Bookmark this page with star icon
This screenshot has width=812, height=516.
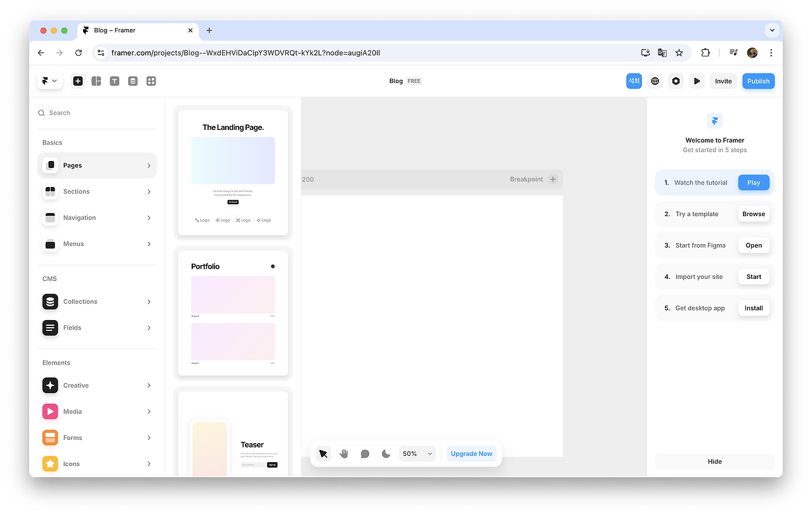click(679, 53)
